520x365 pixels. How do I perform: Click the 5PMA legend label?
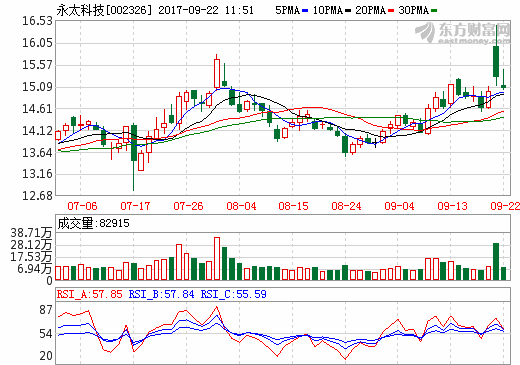click(287, 11)
